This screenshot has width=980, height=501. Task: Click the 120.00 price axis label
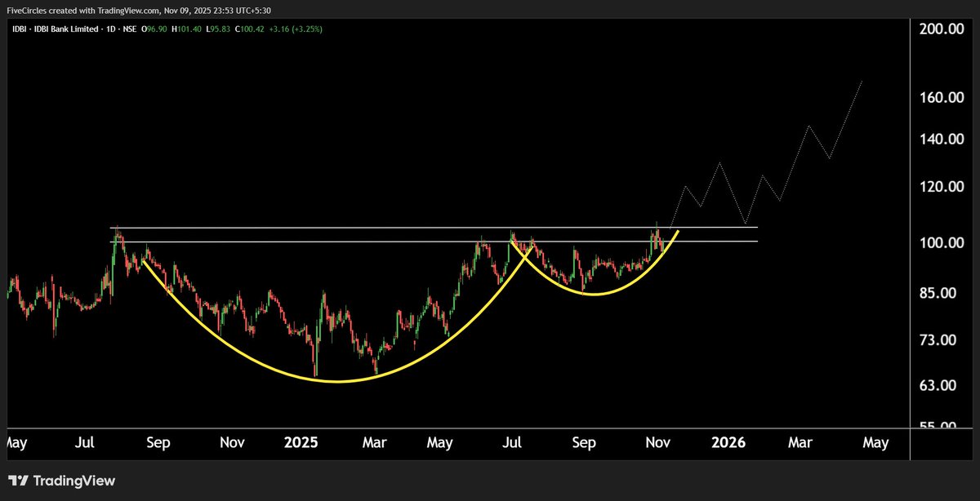click(942, 187)
